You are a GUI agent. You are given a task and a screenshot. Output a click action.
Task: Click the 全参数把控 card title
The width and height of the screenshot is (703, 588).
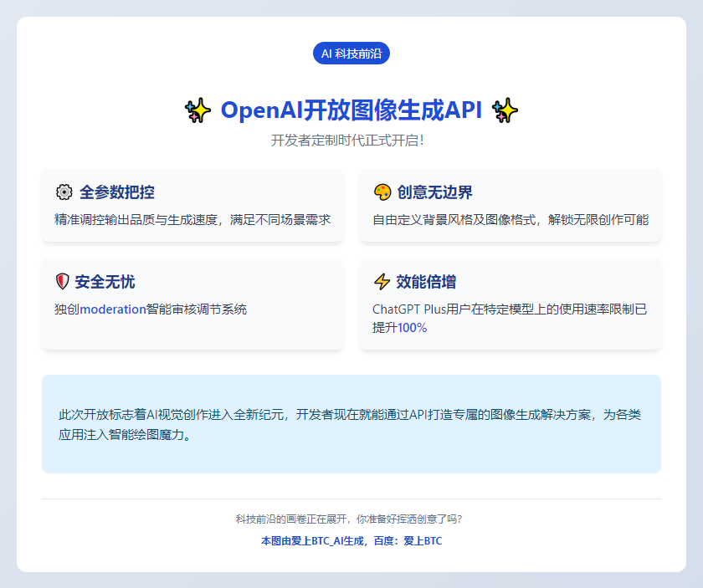(x=117, y=192)
